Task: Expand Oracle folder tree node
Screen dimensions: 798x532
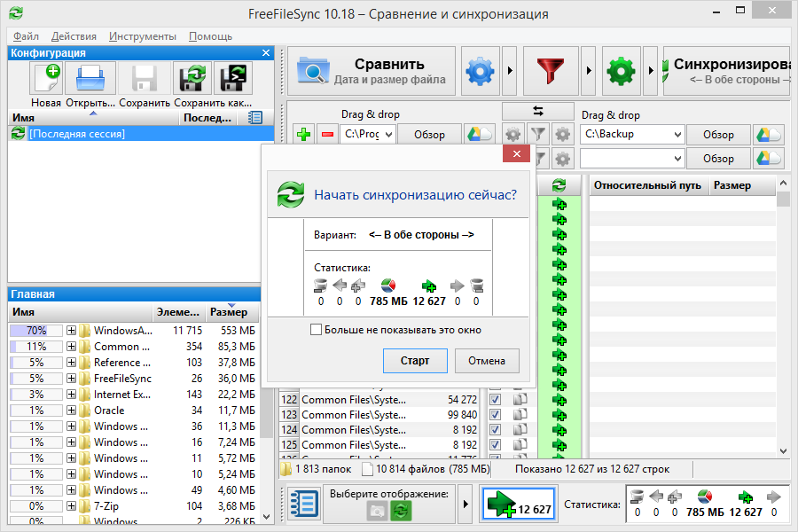Action: click(71, 411)
